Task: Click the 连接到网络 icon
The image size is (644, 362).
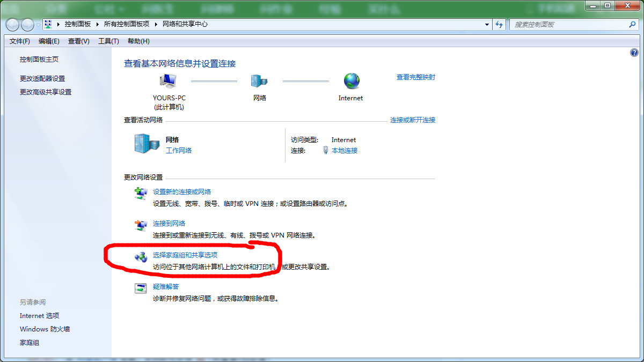Action: click(x=141, y=225)
